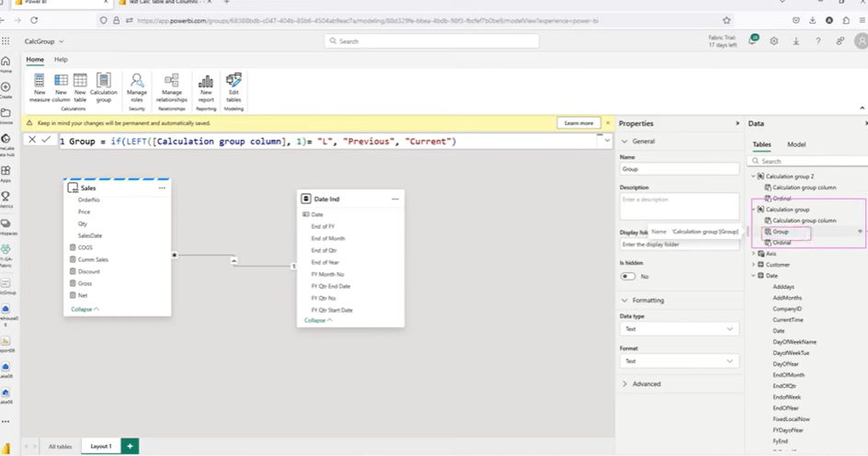Expand the Advanced section
Image resolution: width=868 pixels, height=456 pixels.
pos(624,383)
